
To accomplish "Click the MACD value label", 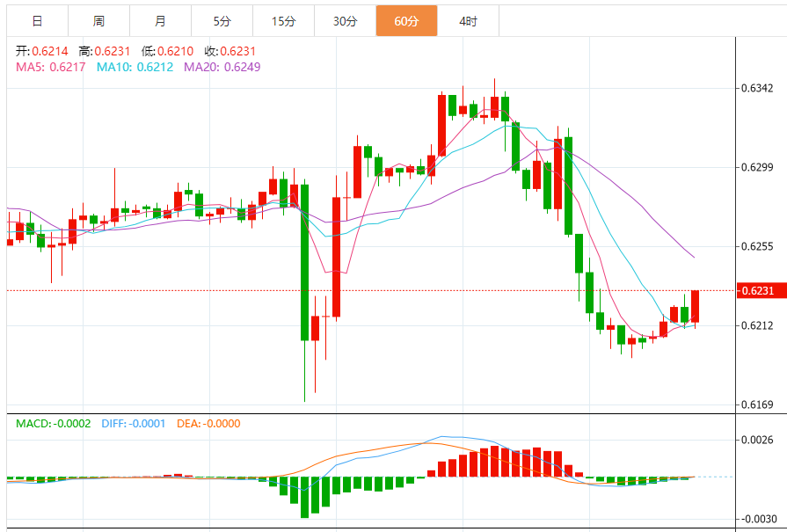I will [x=54, y=424].
